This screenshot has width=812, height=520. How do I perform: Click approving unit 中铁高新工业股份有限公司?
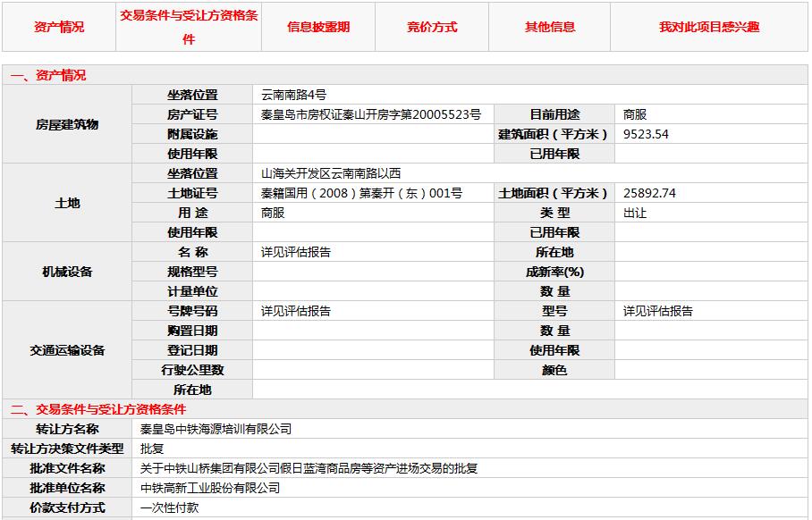210,488
